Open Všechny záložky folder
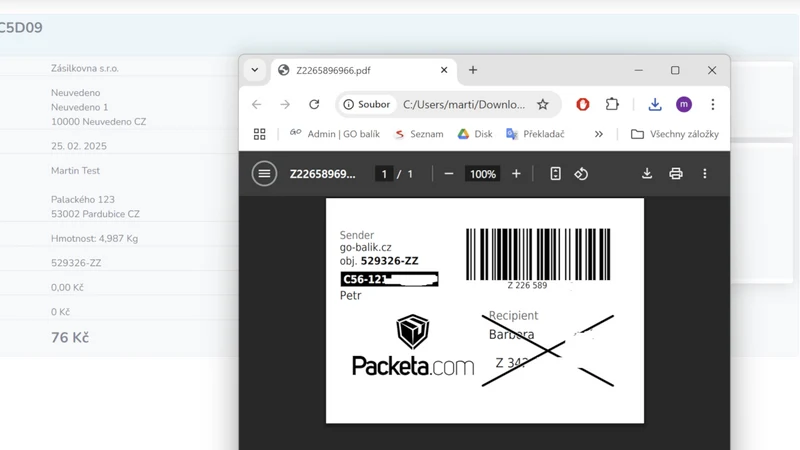This screenshot has height=450, width=800. point(674,134)
